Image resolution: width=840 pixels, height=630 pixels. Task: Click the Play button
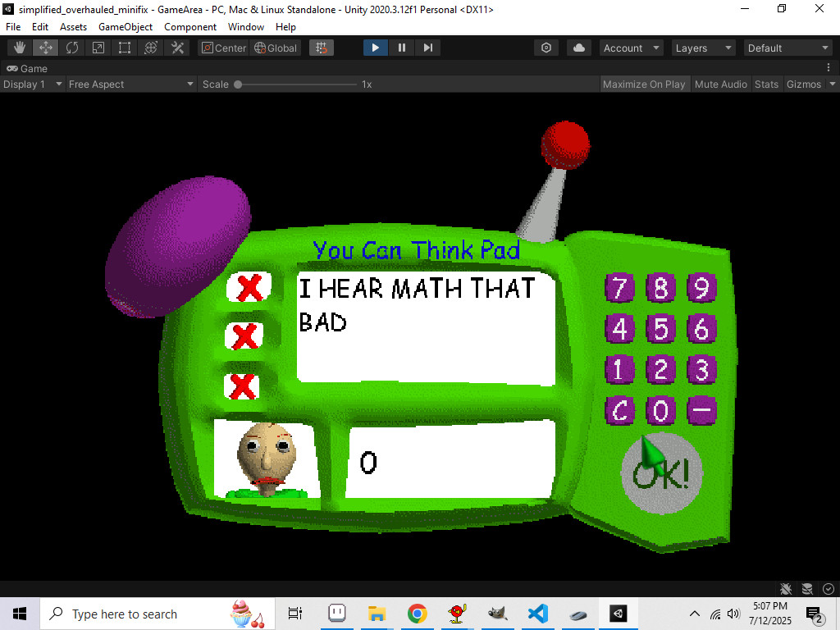pyautogui.click(x=376, y=48)
